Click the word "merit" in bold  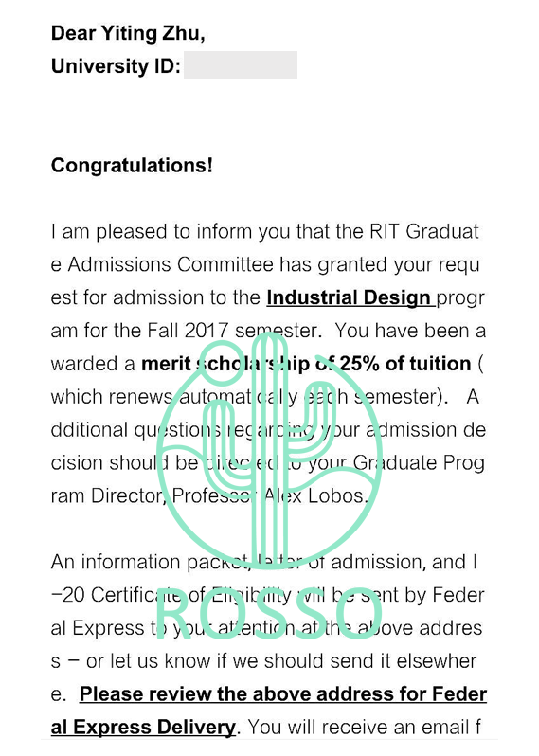pyautogui.click(x=166, y=364)
